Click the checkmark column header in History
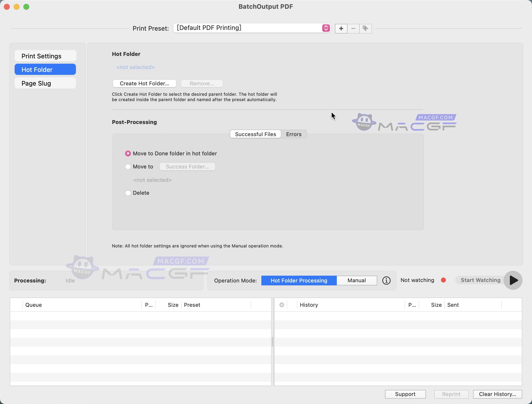This screenshot has height=404, width=532. point(282,305)
